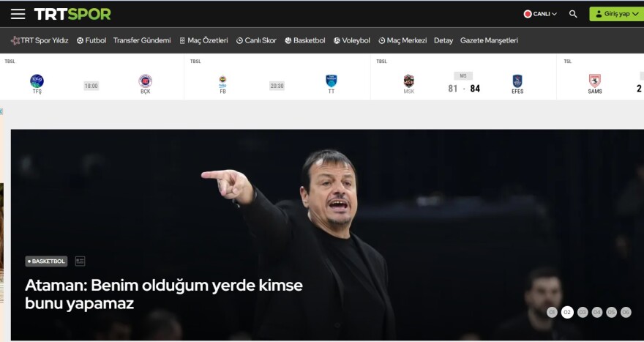Open Transfer Gündemi page

click(142, 41)
